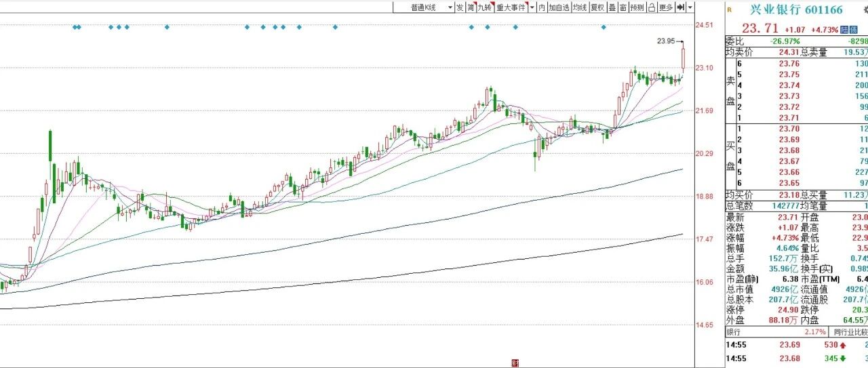Select sell level 5 price 23.75
The height and width of the screenshot is (368, 868).
click(x=789, y=74)
